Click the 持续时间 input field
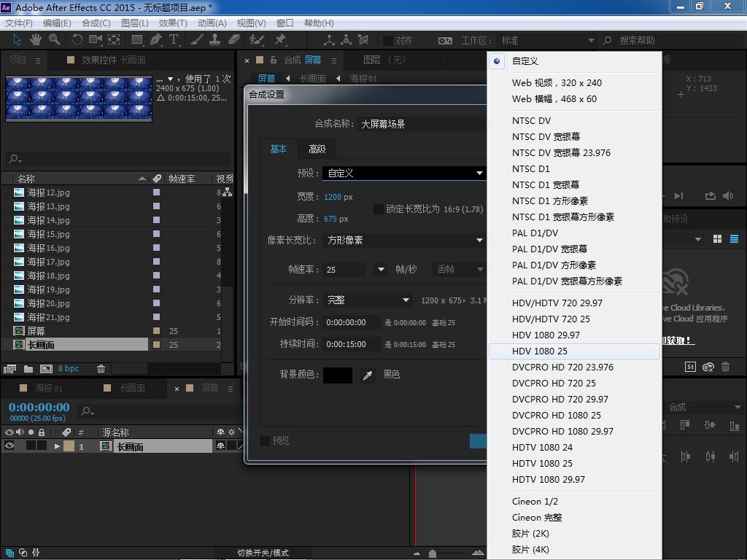The image size is (747, 560). (351, 344)
